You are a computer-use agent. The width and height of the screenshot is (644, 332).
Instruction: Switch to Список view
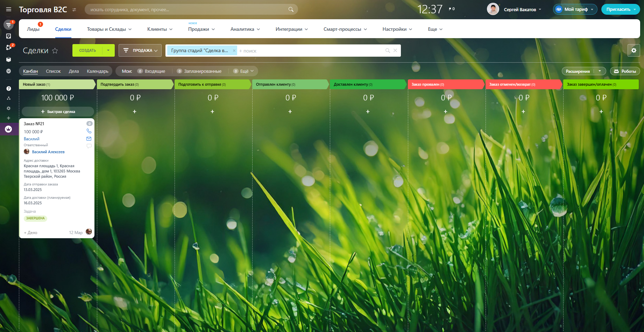click(53, 71)
